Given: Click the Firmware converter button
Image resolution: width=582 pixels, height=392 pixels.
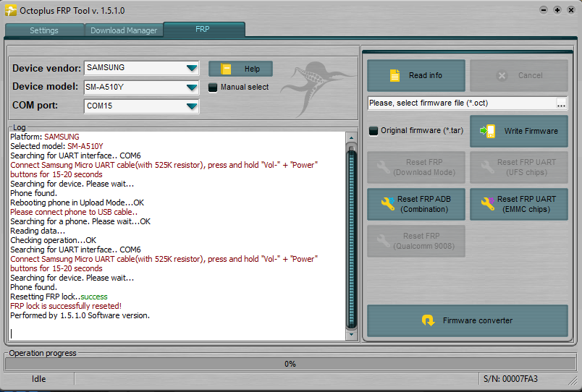Looking at the screenshot, I should point(468,320).
